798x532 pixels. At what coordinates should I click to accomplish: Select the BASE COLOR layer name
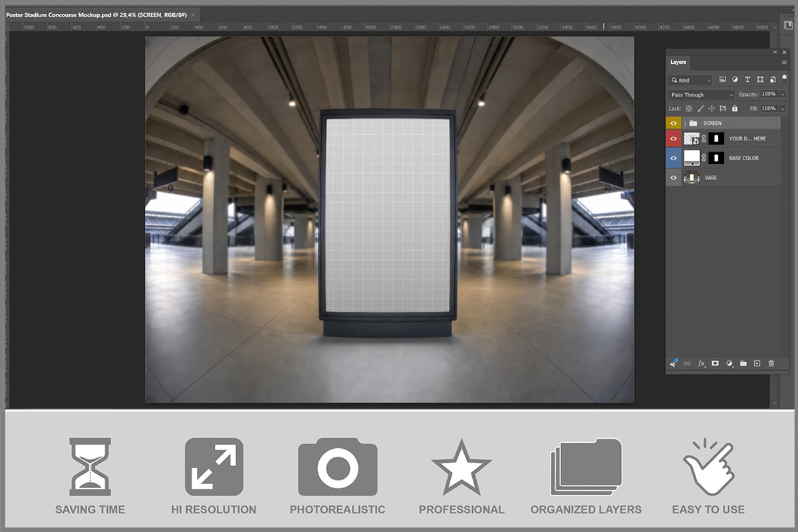click(744, 158)
